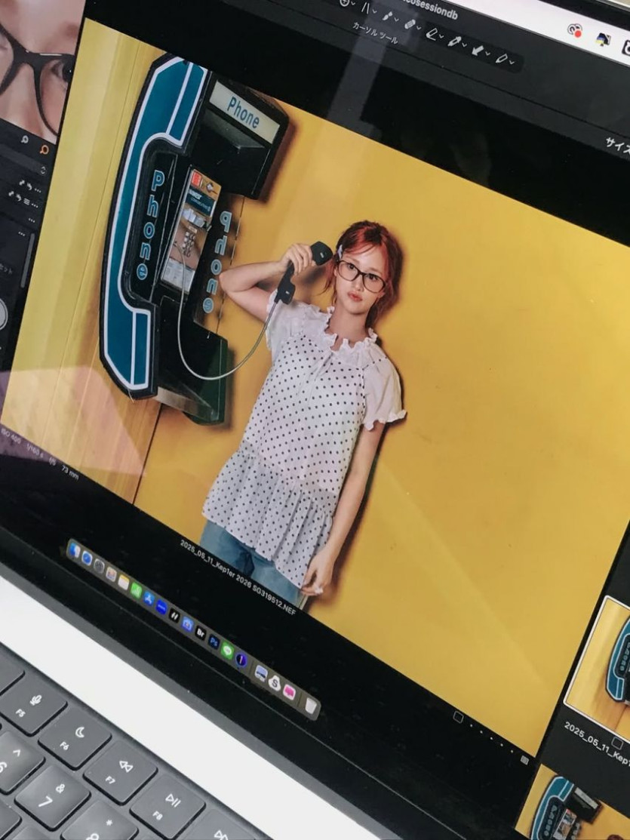Click the カーソル ツール label
The width and height of the screenshot is (630, 840).
pos(375,33)
